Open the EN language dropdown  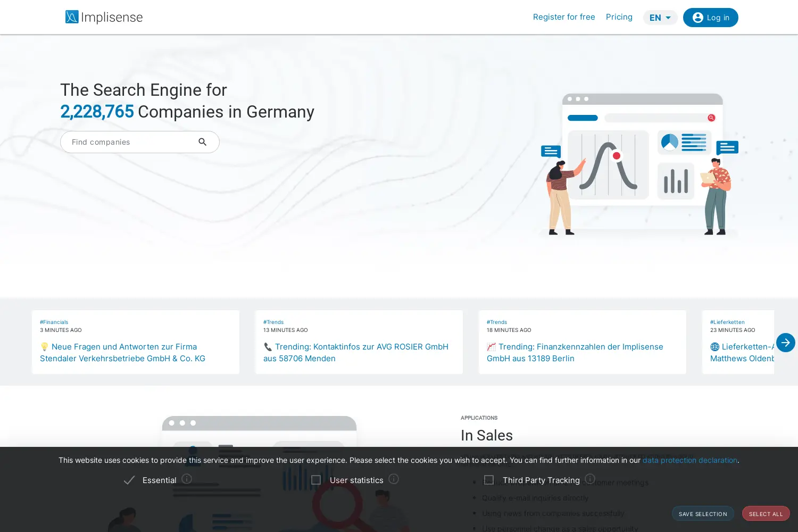[660, 18]
